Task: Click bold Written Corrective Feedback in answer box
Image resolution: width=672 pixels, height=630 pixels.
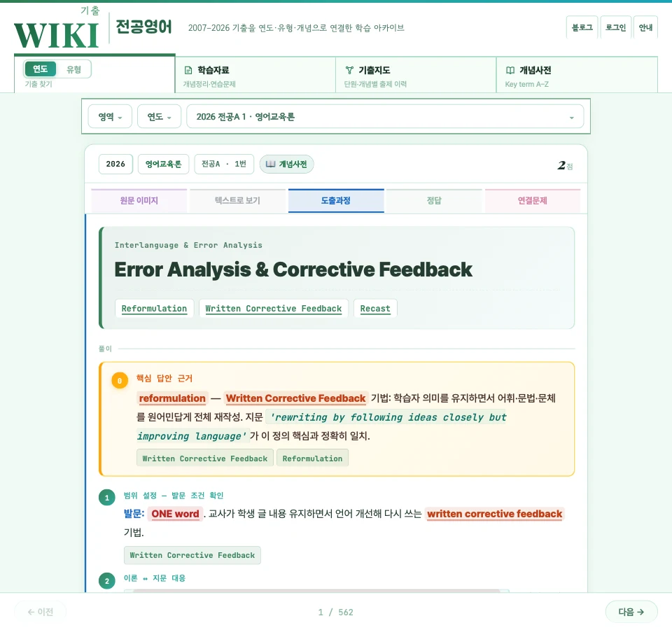Action: tap(295, 398)
